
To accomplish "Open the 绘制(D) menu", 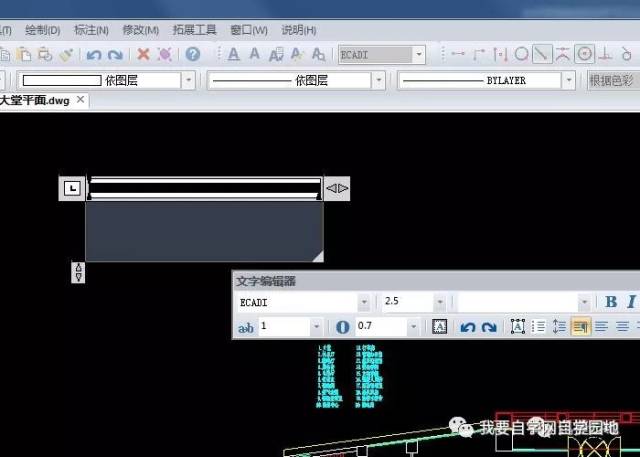I will 42,30.
